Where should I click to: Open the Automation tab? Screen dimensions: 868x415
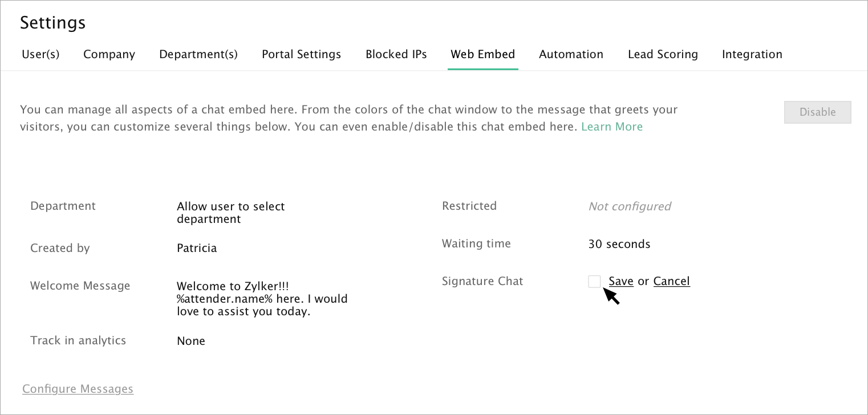point(571,55)
